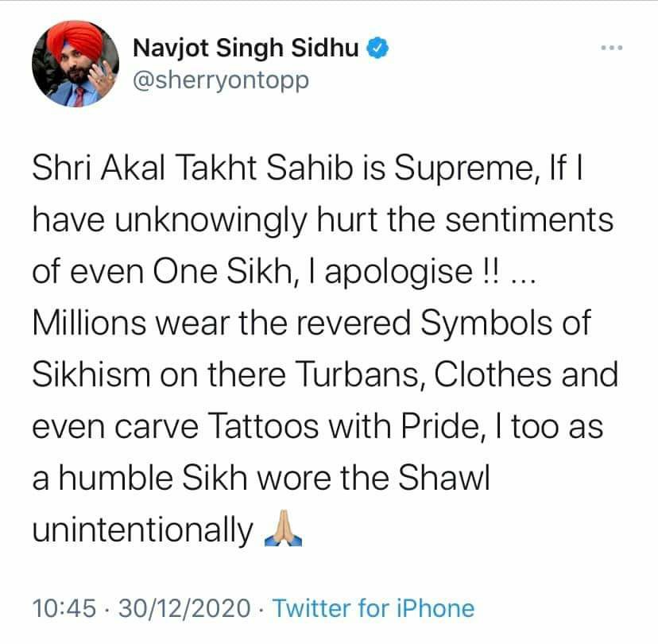This screenshot has width=658, height=644.
Task: Click the word "unintentionally" in the tweet
Action: pos(141,530)
